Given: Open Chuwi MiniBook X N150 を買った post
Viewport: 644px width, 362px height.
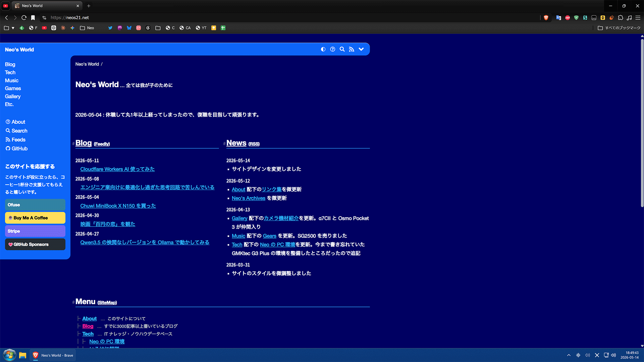Looking at the screenshot, I should point(118,206).
